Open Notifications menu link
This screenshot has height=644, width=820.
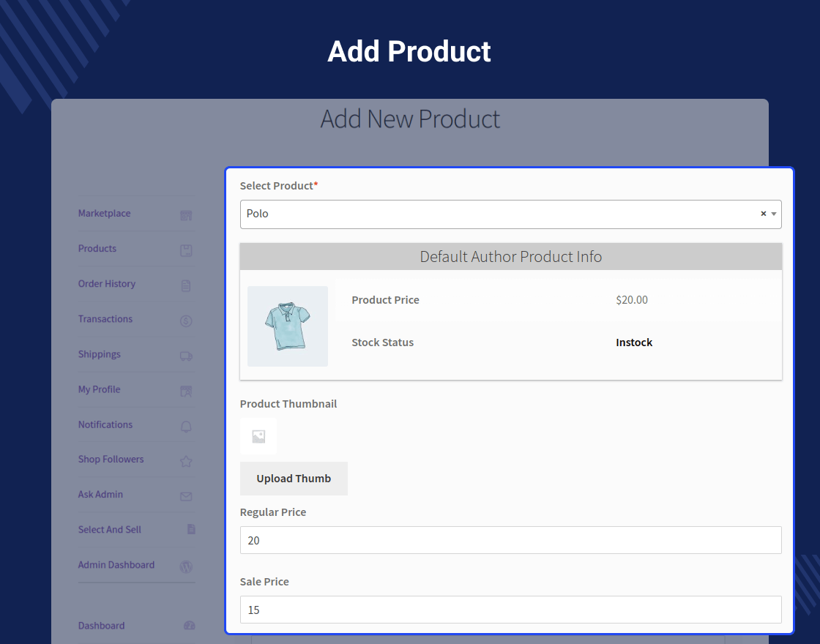[x=105, y=424]
